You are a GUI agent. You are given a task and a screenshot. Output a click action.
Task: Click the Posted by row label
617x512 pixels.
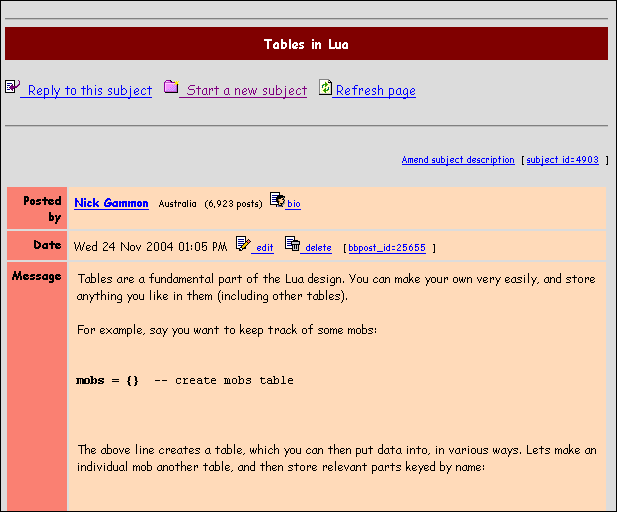pyautogui.click(x=42, y=209)
